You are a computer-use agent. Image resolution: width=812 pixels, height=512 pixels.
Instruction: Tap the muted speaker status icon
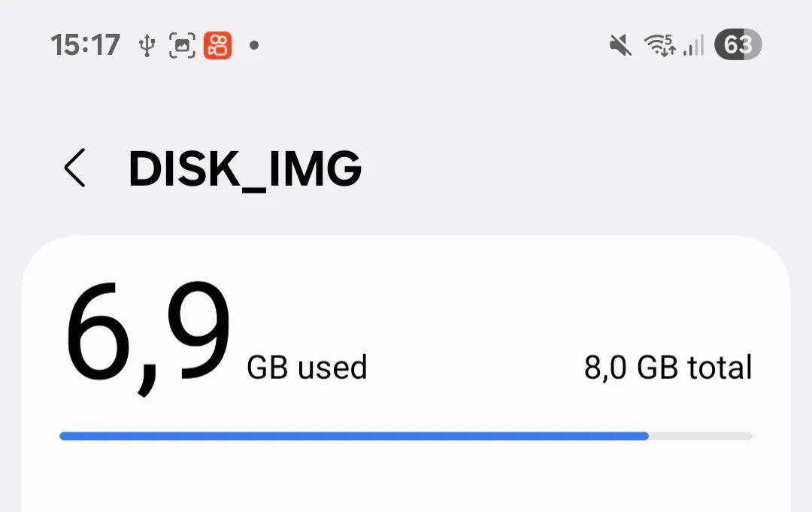[620, 46]
